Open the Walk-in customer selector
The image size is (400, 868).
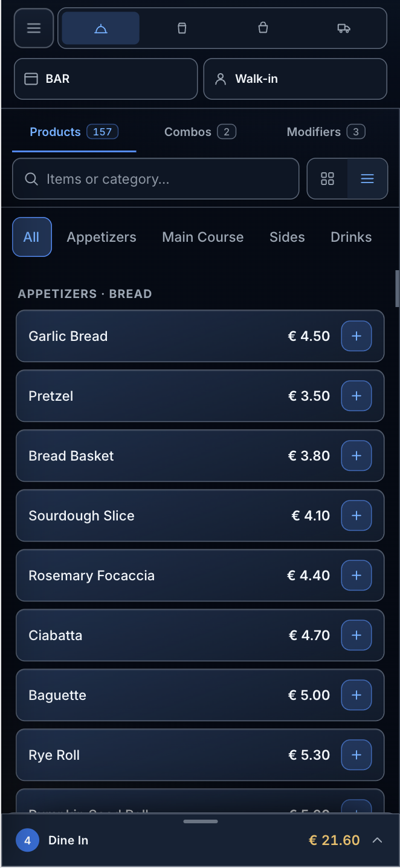click(295, 79)
